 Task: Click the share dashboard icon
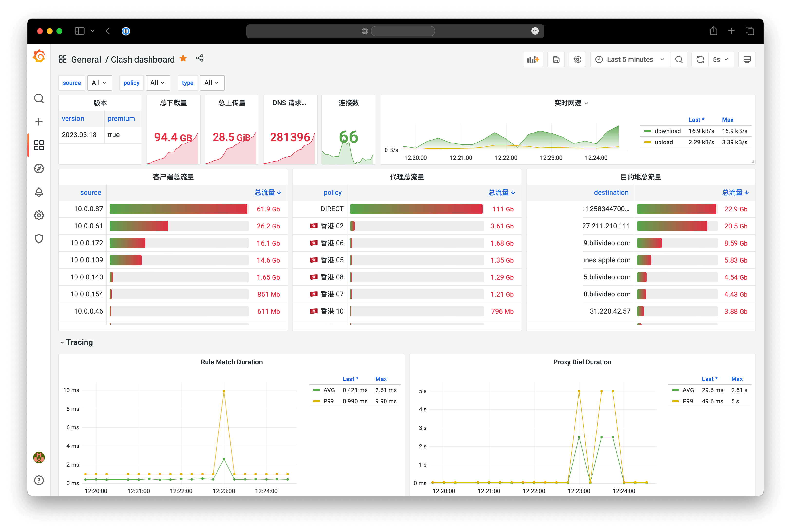pos(200,58)
